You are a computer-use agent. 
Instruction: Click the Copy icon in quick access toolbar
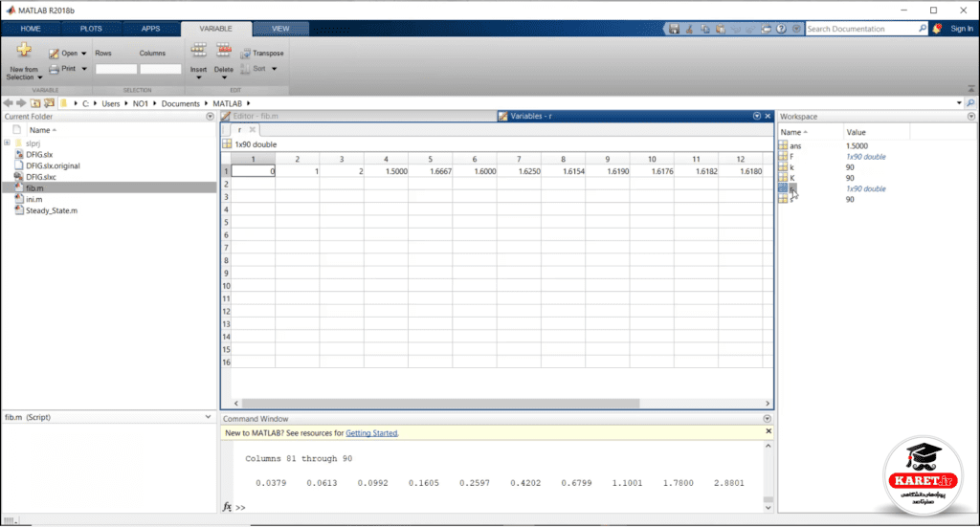pyautogui.click(x=705, y=29)
